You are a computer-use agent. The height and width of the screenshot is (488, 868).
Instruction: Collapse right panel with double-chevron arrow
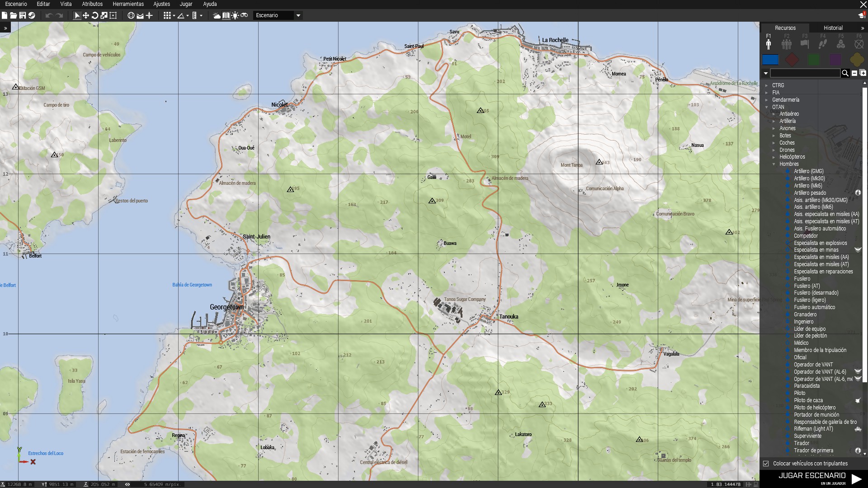pyautogui.click(x=863, y=28)
